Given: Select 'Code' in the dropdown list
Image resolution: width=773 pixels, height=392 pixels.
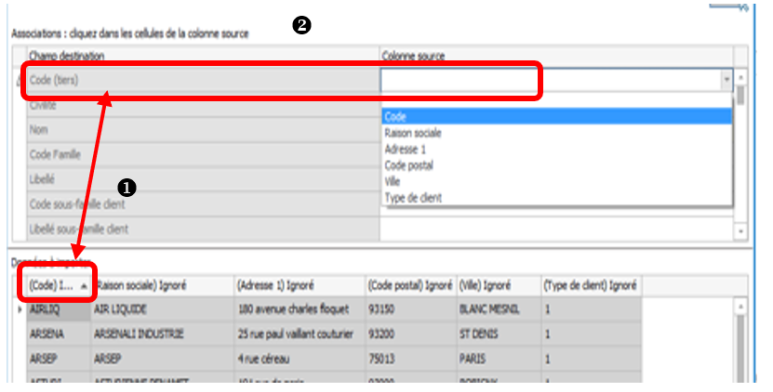Looking at the screenshot, I should tap(556, 117).
